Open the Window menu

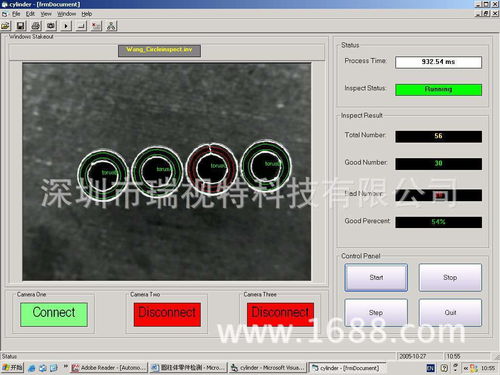[66, 14]
